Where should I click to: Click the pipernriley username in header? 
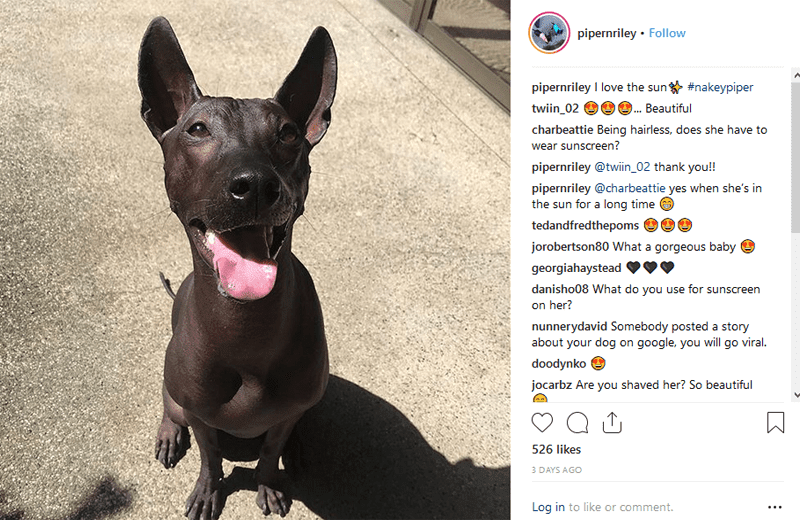(607, 33)
